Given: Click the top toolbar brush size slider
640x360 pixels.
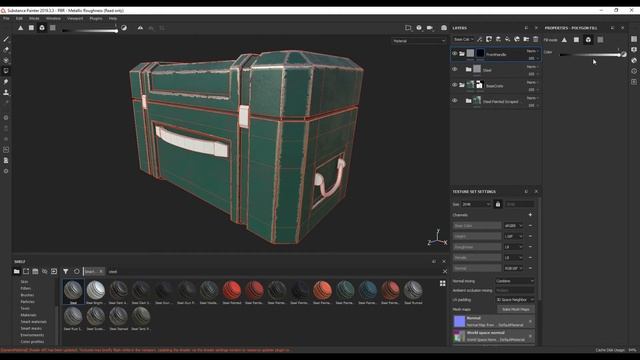Looking at the screenshot, I should point(89,31).
